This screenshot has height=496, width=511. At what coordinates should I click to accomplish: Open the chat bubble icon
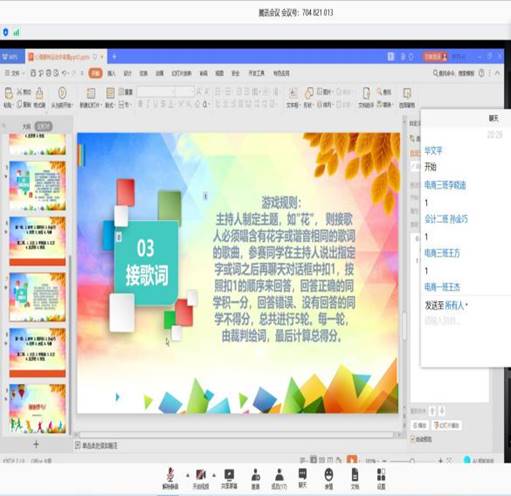pyautogui.click(x=302, y=474)
